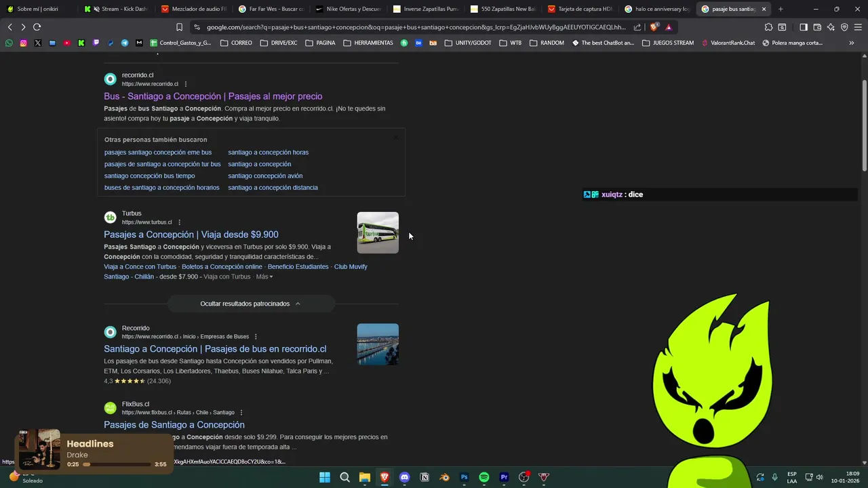The height and width of the screenshot is (488, 868).
Task: Click the Brave Shields lion icon
Action: [654, 27]
